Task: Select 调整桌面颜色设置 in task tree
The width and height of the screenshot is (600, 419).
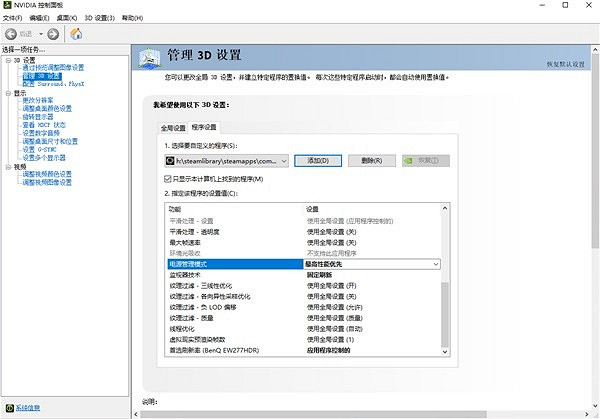Action: coord(47,108)
